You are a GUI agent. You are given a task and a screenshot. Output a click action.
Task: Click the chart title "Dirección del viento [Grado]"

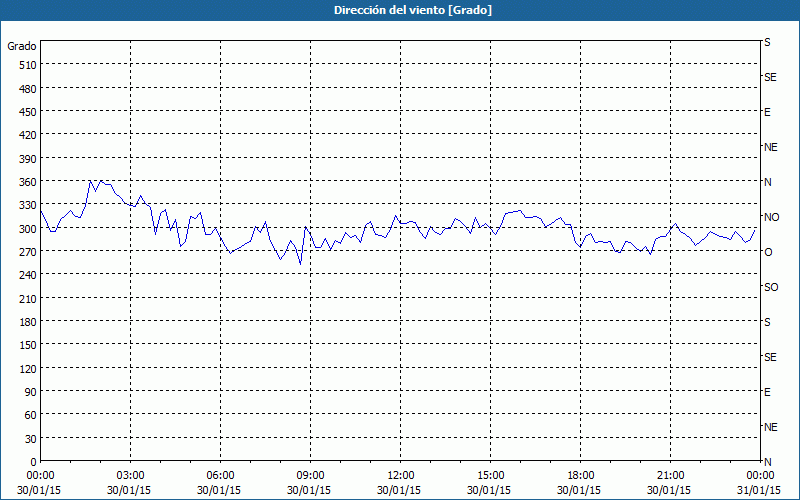point(399,10)
